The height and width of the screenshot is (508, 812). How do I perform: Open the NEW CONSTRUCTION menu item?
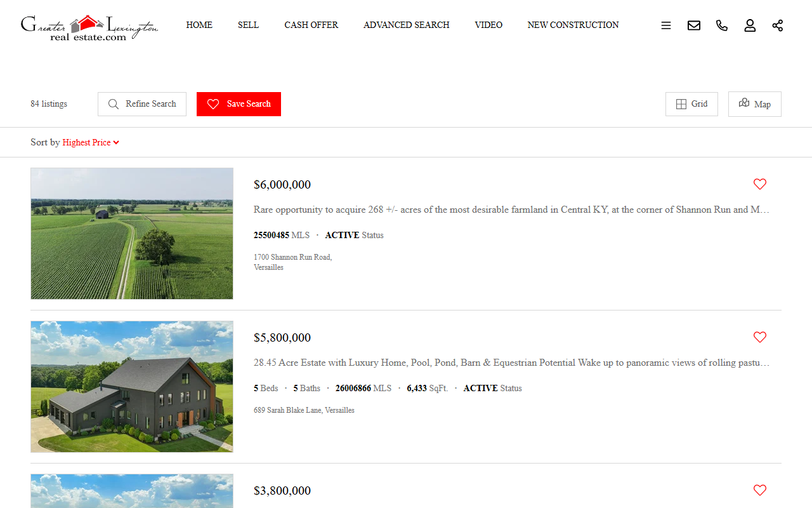[573, 25]
